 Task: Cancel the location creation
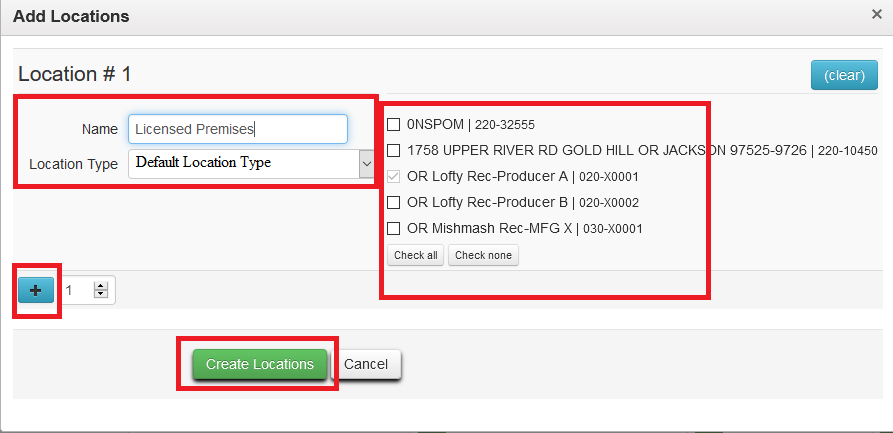tap(366, 365)
